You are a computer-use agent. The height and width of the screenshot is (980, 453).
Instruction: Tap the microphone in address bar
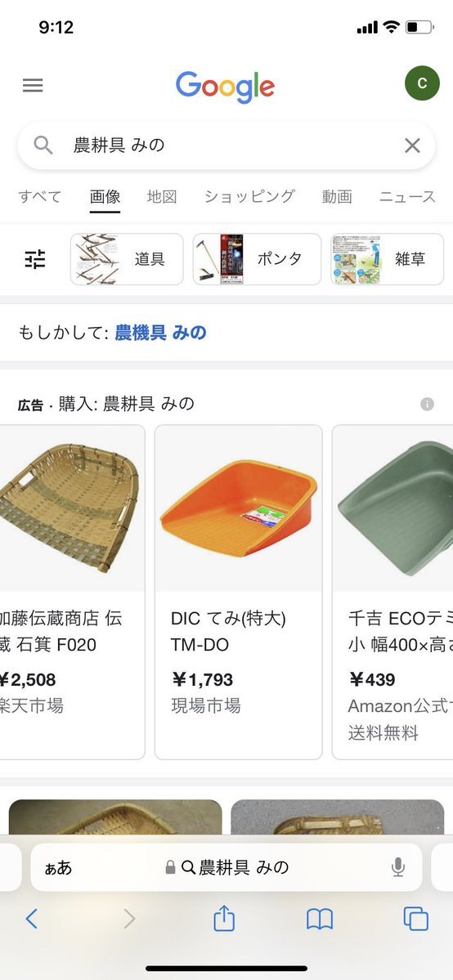click(x=398, y=867)
